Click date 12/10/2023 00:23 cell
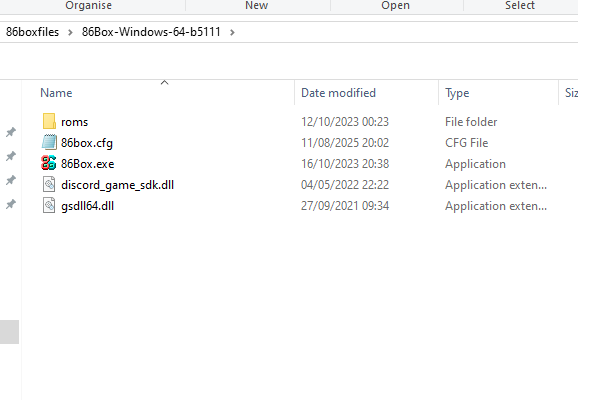Screen dimensions: 597x400 click(345, 122)
